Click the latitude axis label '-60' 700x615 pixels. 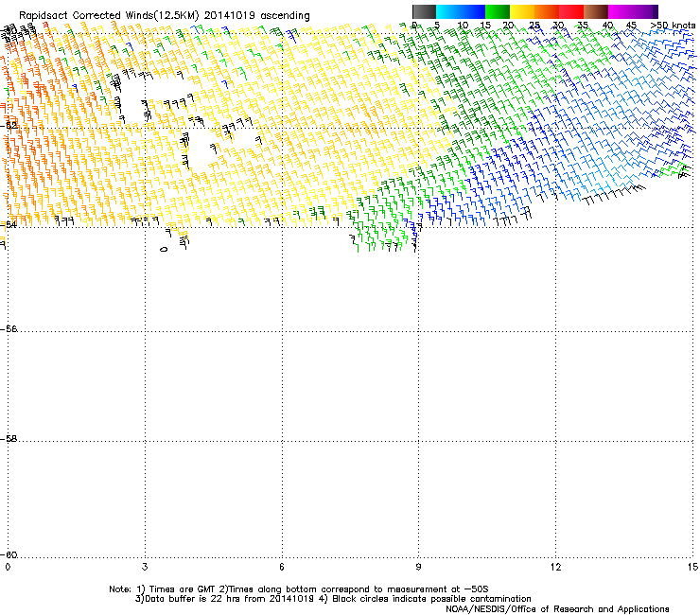point(9,554)
